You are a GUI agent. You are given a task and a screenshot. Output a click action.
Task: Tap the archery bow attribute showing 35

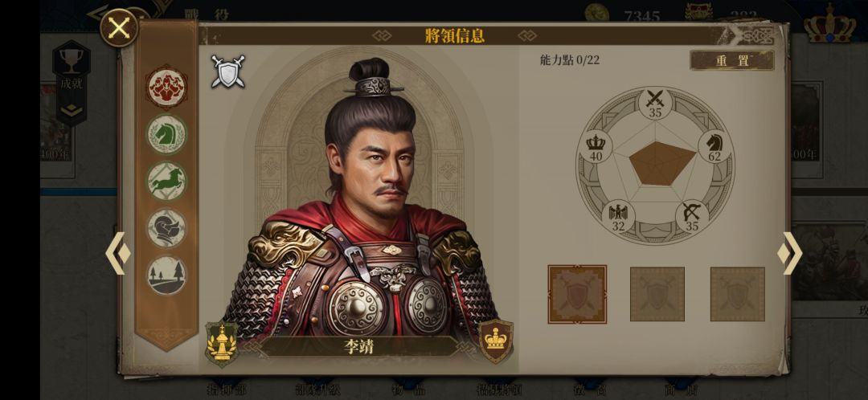coord(692,216)
